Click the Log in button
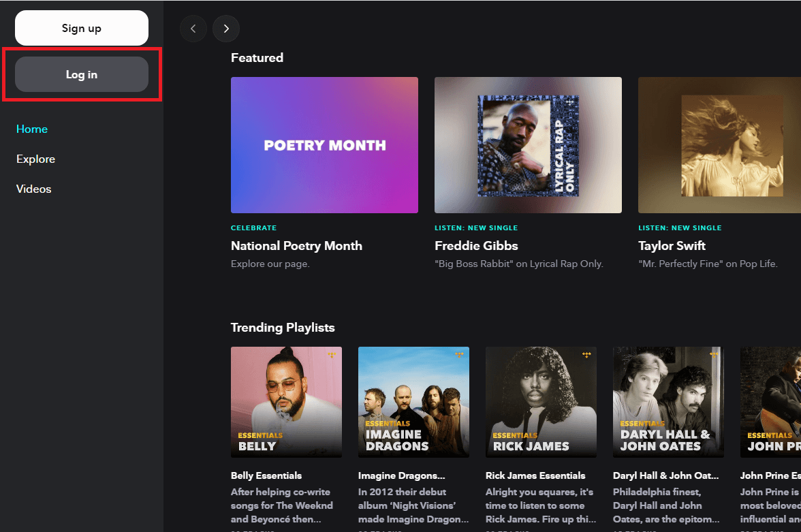The width and height of the screenshot is (801, 532). 82,75
